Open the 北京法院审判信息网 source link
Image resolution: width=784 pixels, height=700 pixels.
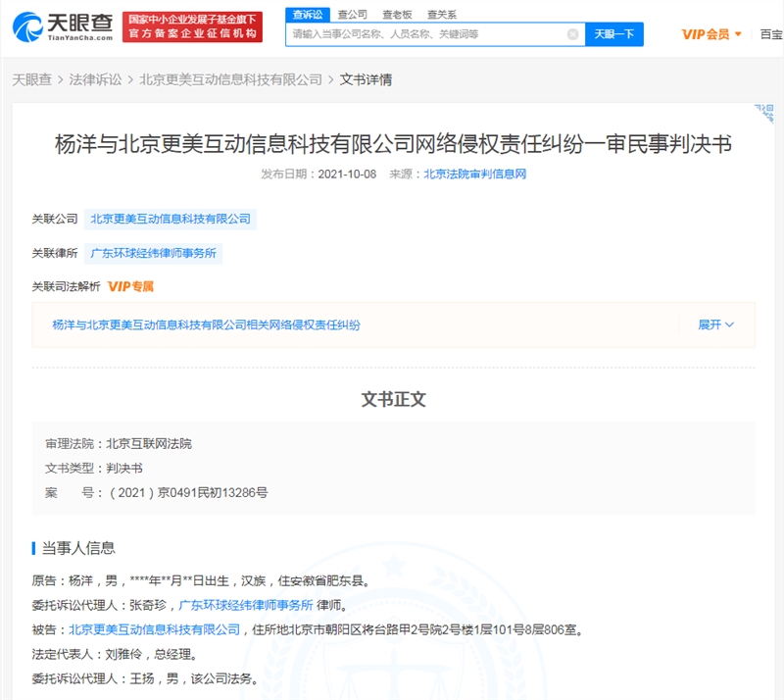click(x=475, y=175)
